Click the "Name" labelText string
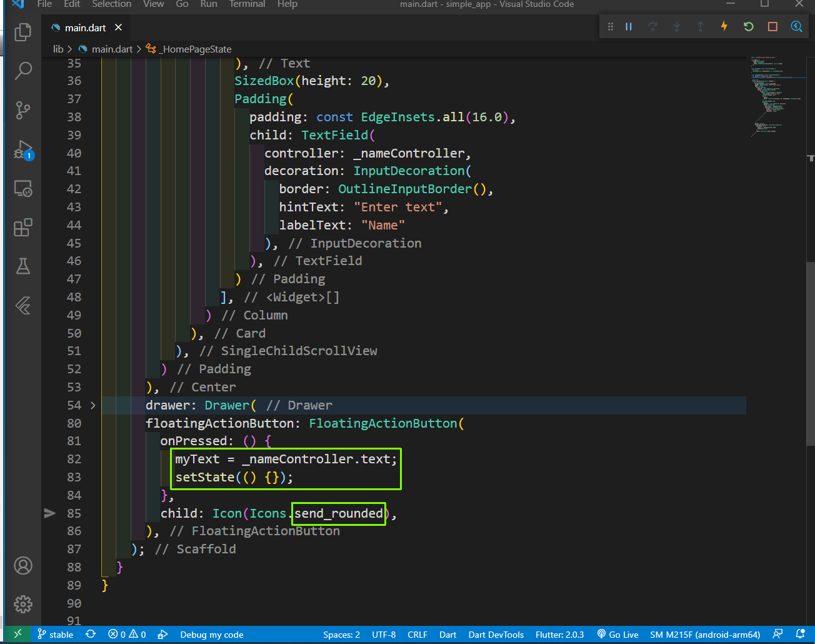815x644 pixels. click(383, 225)
